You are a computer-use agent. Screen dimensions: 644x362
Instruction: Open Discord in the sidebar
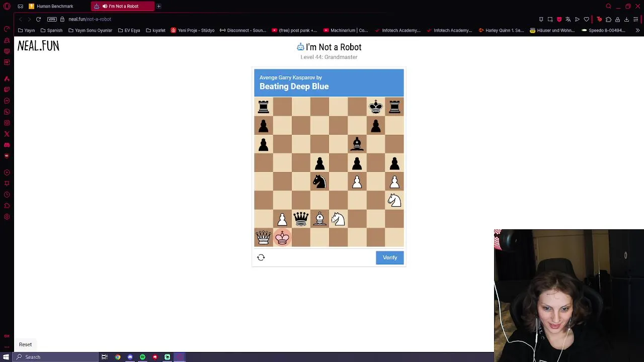(x=7, y=145)
